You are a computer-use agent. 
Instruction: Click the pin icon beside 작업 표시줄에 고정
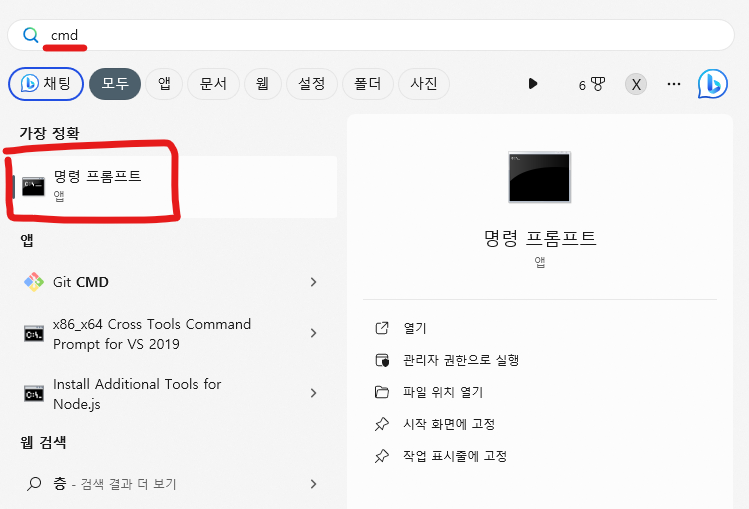pos(382,456)
